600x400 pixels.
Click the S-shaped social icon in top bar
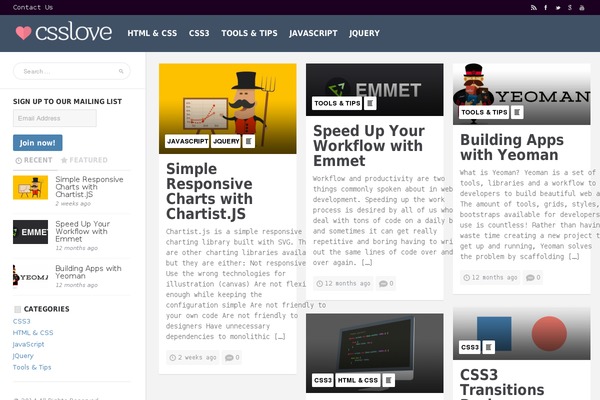click(570, 8)
